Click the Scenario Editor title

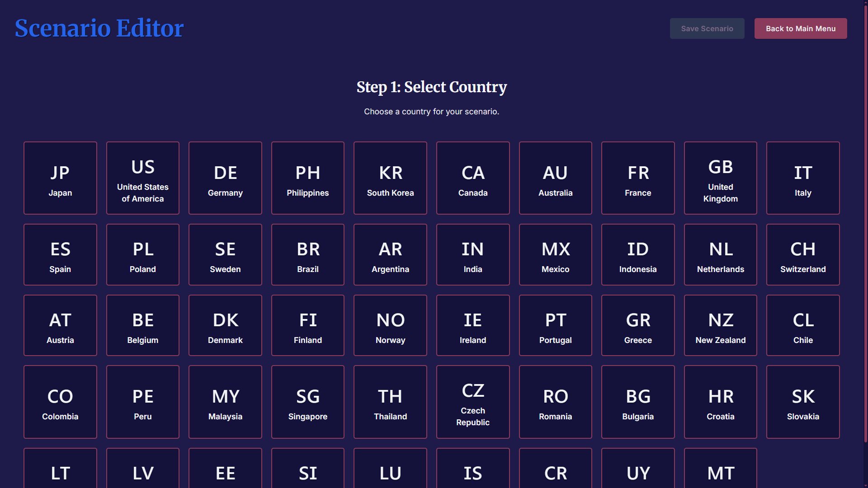(99, 28)
